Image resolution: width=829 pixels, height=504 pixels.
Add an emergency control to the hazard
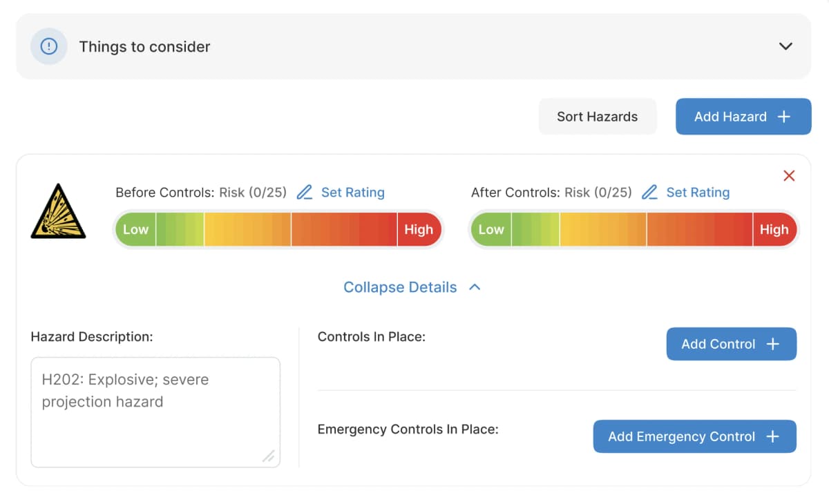coord(694,436)
